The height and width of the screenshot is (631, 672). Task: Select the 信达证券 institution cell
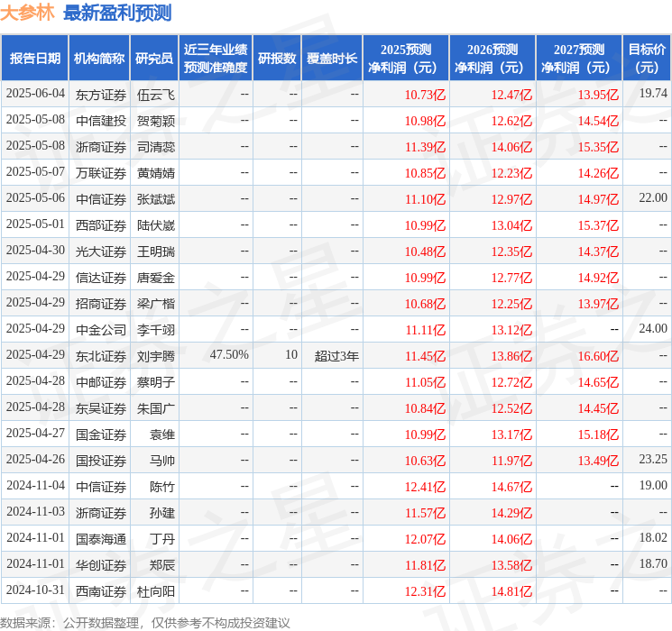tap(101, 278)
